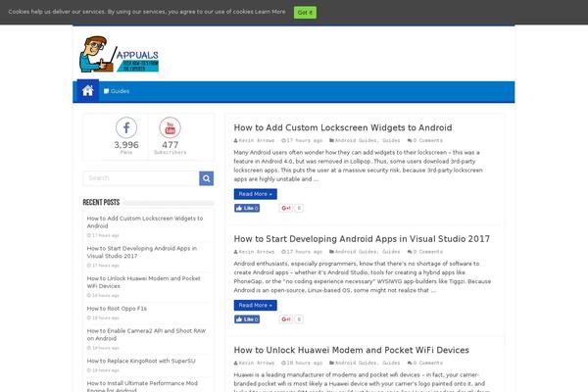
Task: Open Android Guides category on Huawei article
Action: 356,363
